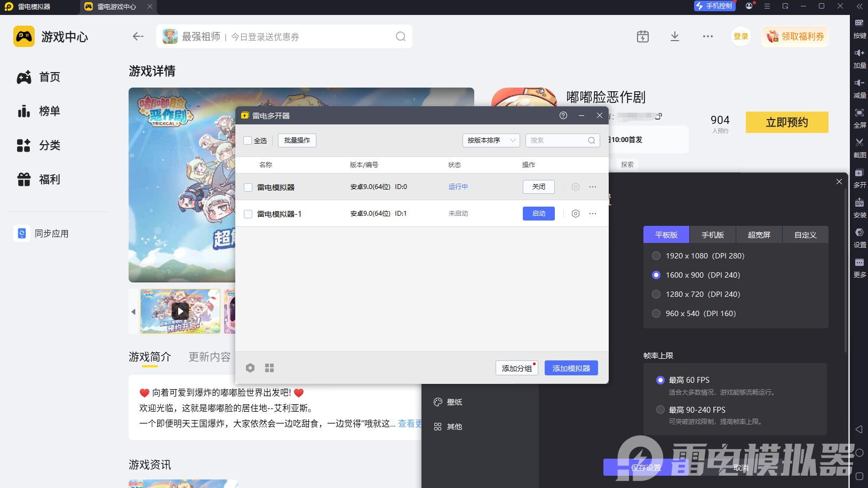This screenshot has width=868, height=488.
Task: Open keyboard mapping (按键) in the right sidebar
Action: pos(859,29)
